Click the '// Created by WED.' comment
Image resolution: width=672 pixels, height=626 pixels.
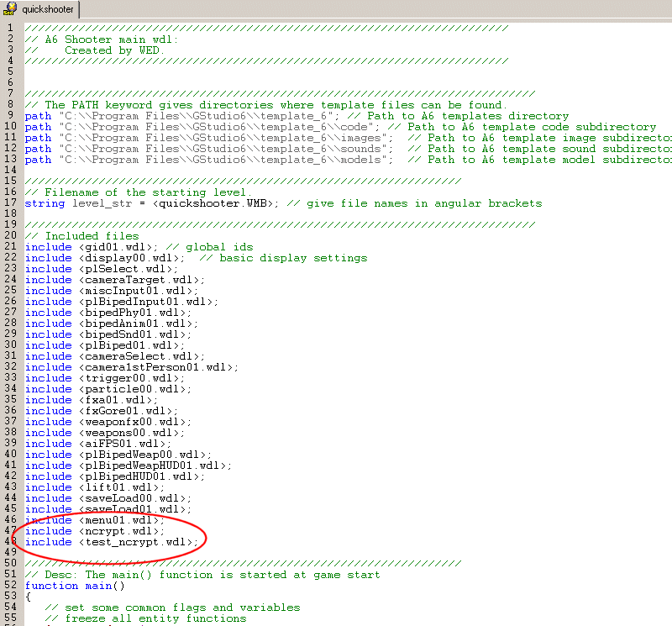[95, 50]
